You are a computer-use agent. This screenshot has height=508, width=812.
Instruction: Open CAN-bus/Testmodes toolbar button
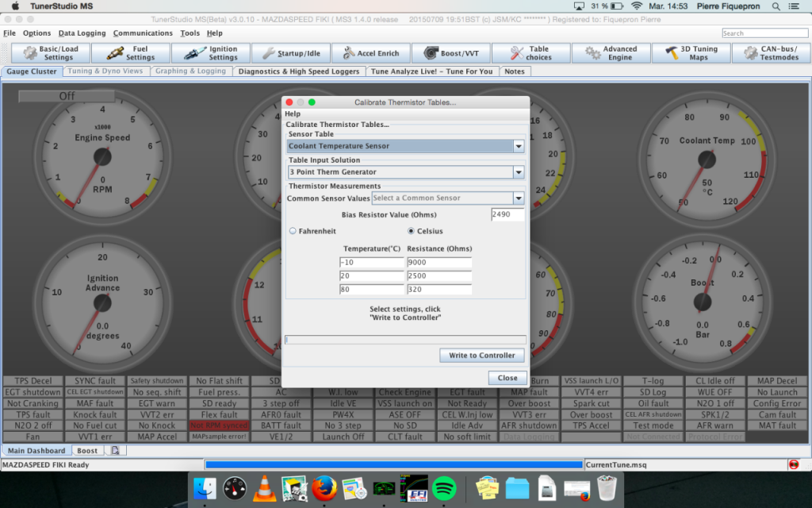coord(771,53)
